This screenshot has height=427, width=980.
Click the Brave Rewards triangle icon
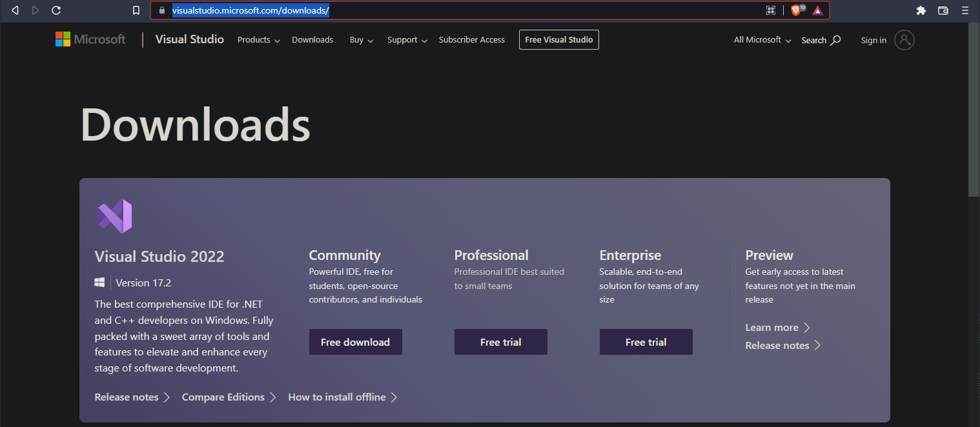(817, 10)
